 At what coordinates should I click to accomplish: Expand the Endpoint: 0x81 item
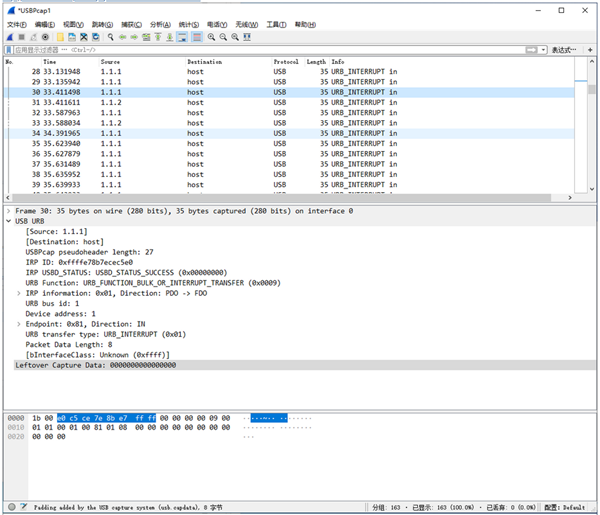tap(19, 324)
